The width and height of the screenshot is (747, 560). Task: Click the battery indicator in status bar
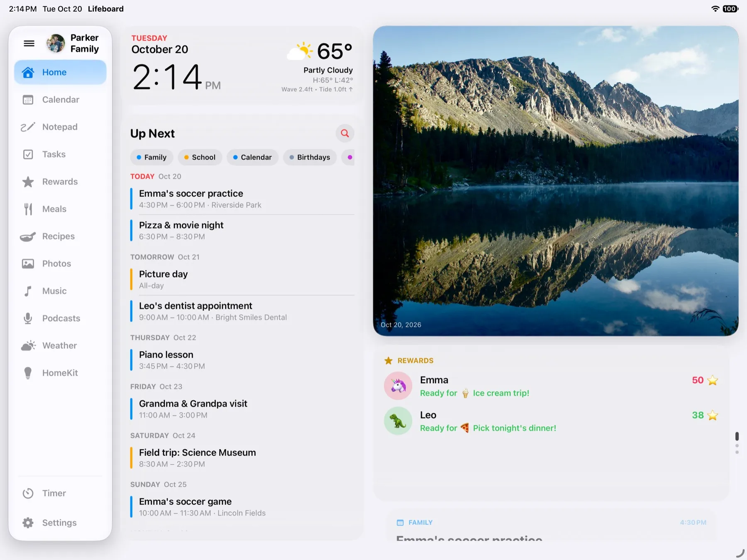point(730,9)
